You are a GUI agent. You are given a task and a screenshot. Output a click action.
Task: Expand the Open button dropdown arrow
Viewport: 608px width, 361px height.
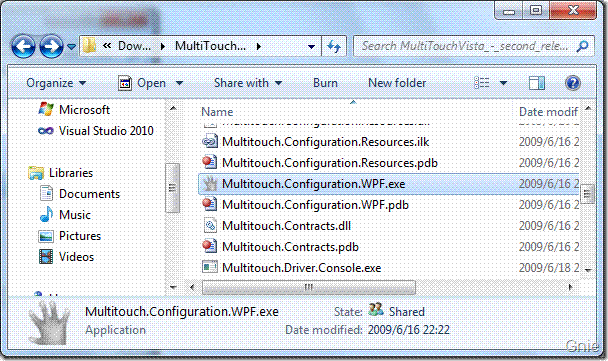point(179,83)
